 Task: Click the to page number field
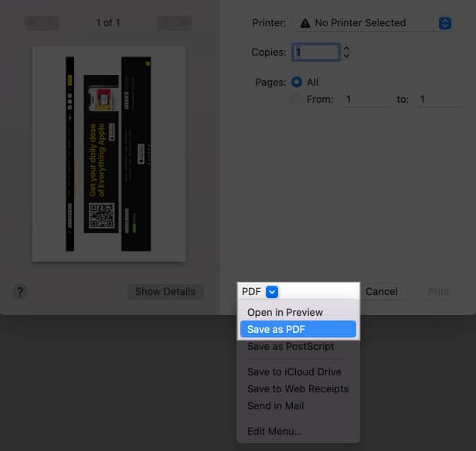[x=440, y=100]
